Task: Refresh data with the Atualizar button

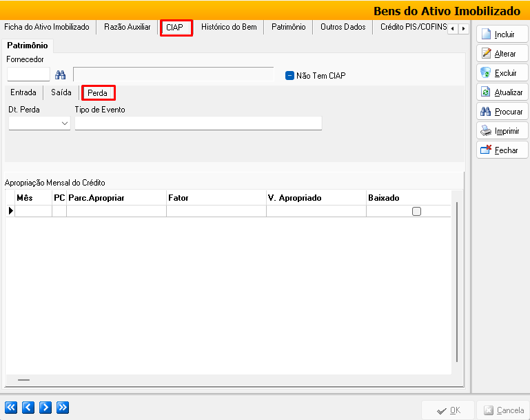Action: click(502, 92)
